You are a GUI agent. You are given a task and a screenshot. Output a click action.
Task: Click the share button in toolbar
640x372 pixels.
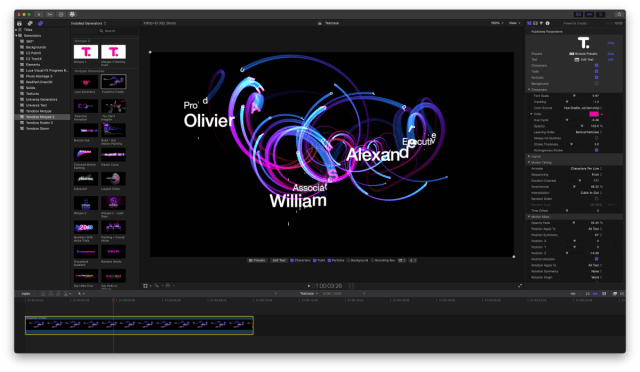pos(619,14)
